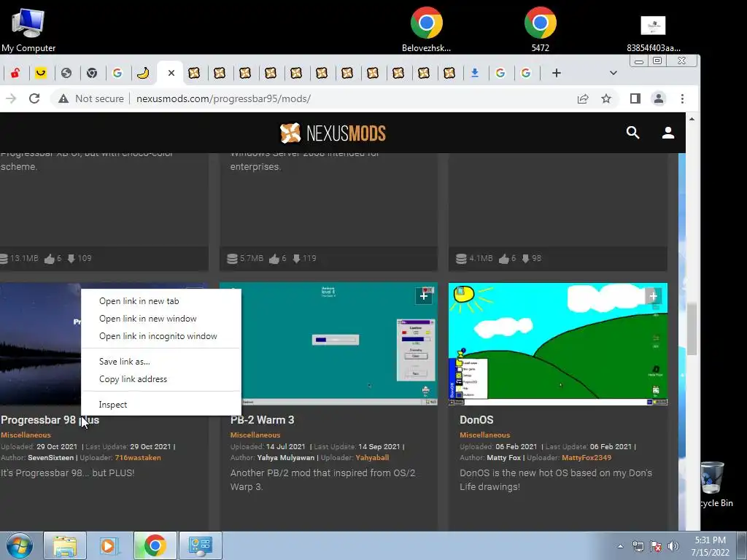The width and height of the screenshot is (747, 560).
Task: Switch to the banana icon tab
Action: pos(143,73)
